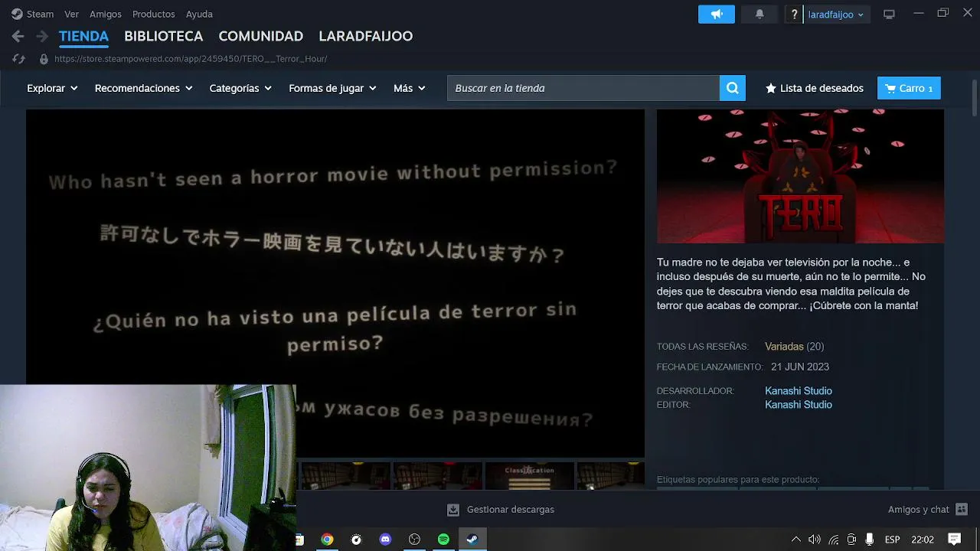Click the ESP language indicator

tap(892, 540)
